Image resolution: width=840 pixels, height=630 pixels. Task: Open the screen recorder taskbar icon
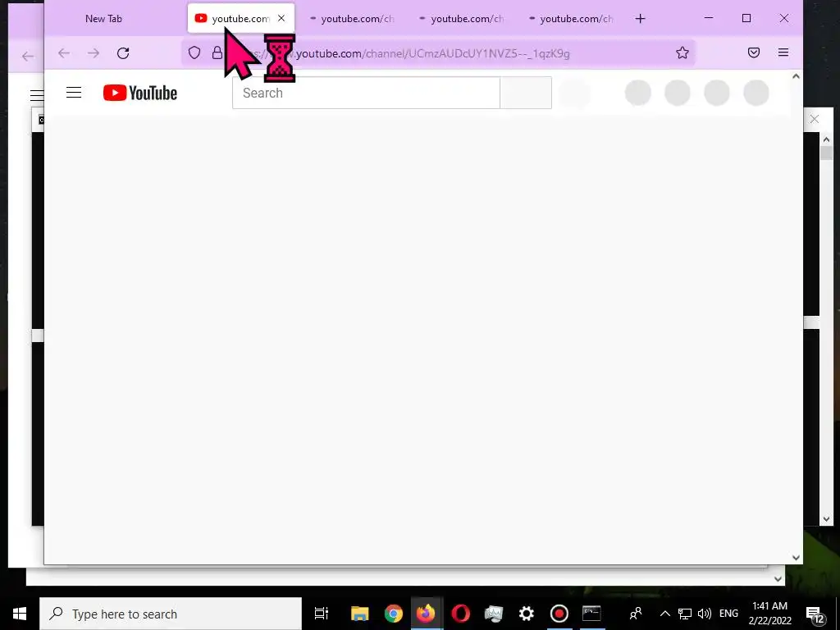tap(559, 614)
